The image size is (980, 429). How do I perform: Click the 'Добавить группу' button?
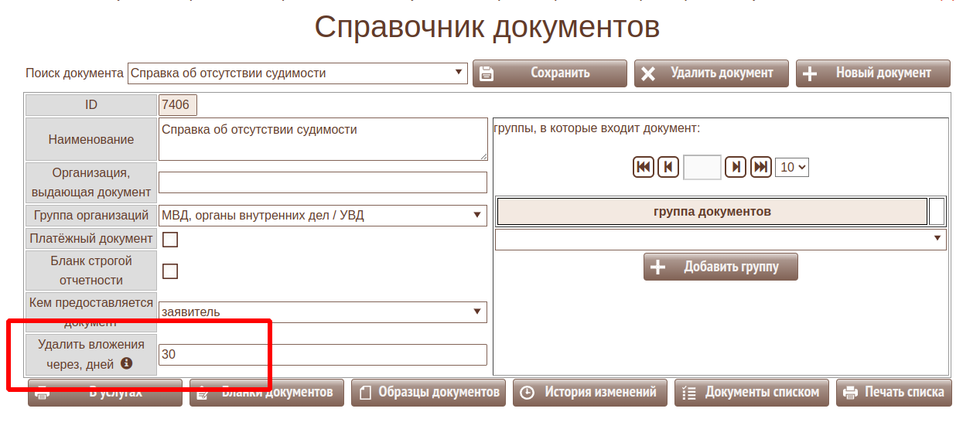click(x=720, y=267)
